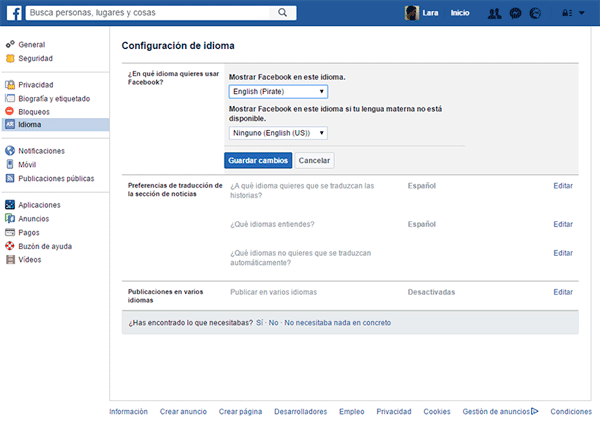
Task: Open the Desarrolladores footer link
Action: (300, 411)
